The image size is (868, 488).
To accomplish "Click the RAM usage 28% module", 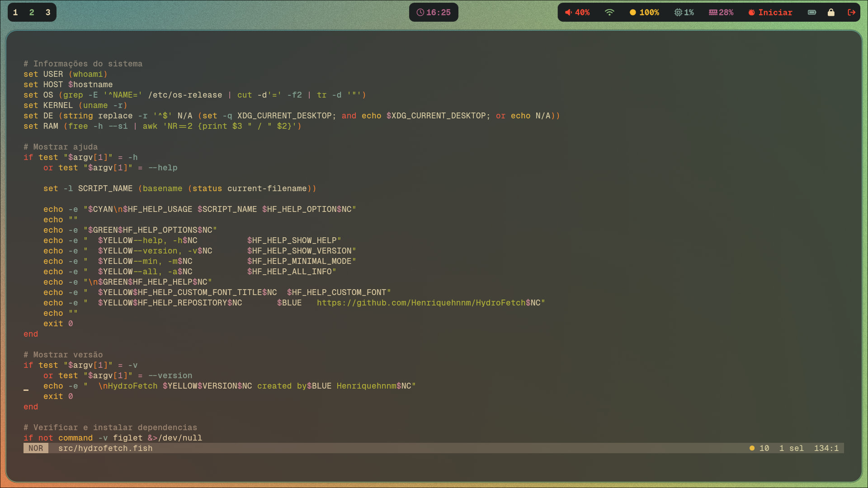I will (x=721, y=13).
